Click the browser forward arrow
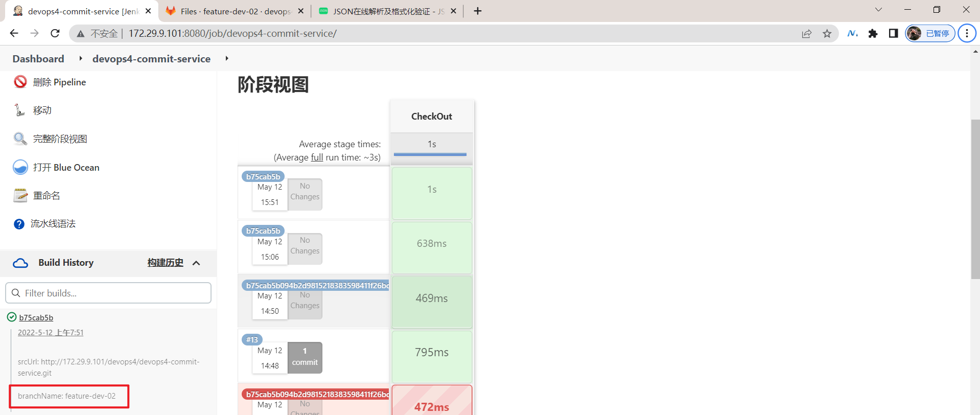 [x=34, y=33]
